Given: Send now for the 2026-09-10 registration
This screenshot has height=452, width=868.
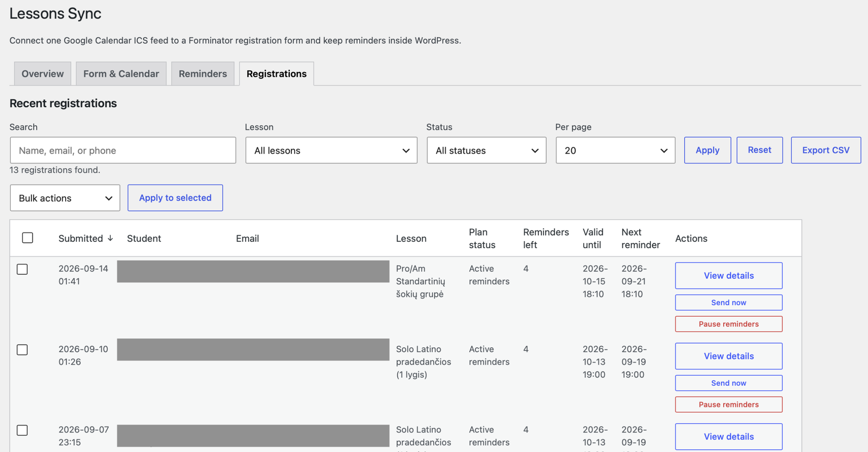Looking at the screenshot, I should tap(729, 383).
